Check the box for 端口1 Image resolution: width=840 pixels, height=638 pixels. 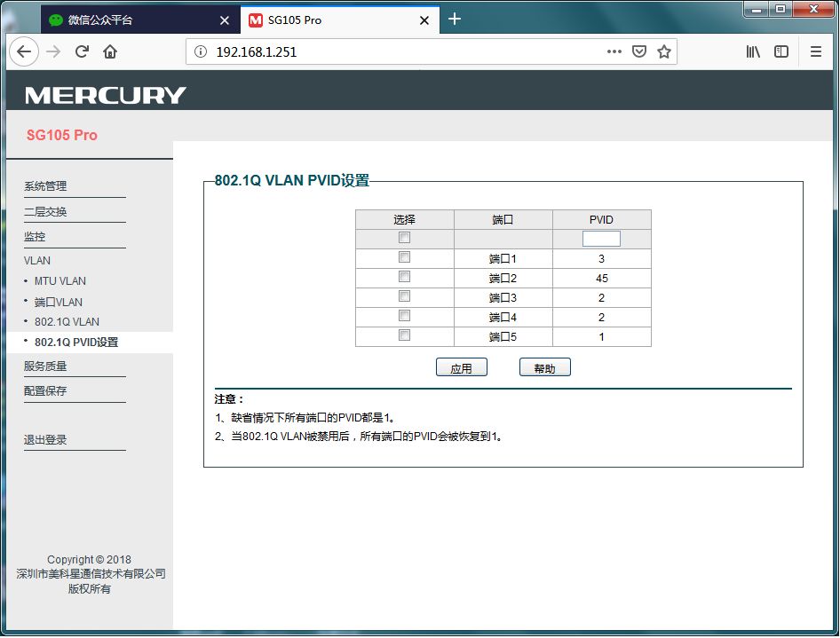[x=405, y=257]
